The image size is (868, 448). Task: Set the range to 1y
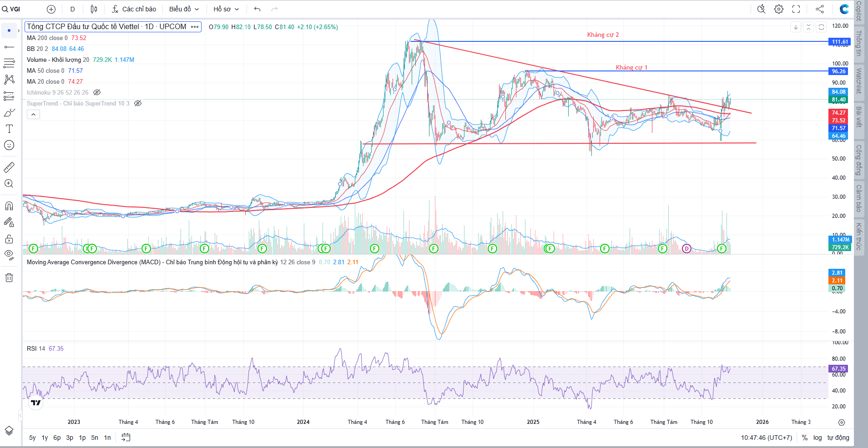[45, 438]
